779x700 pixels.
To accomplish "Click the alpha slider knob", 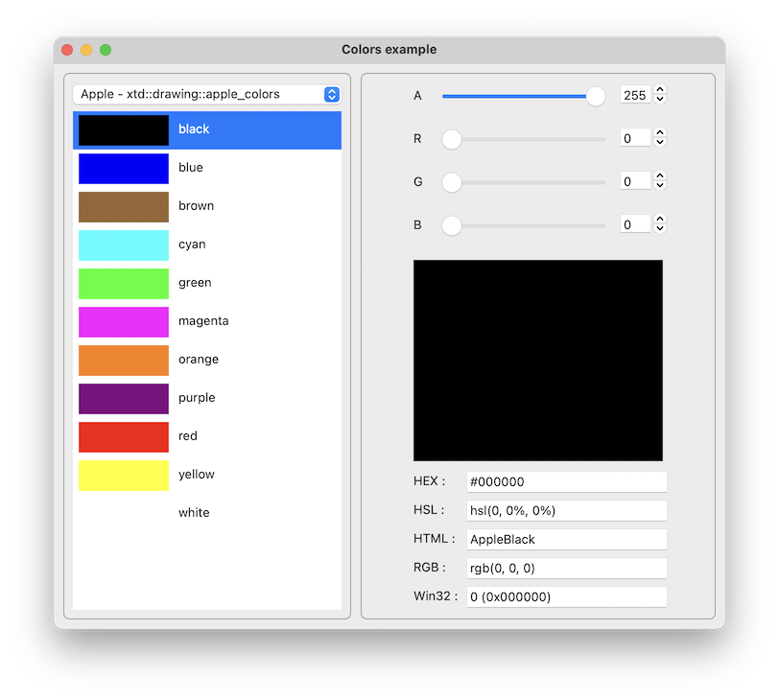I will 596,96.
